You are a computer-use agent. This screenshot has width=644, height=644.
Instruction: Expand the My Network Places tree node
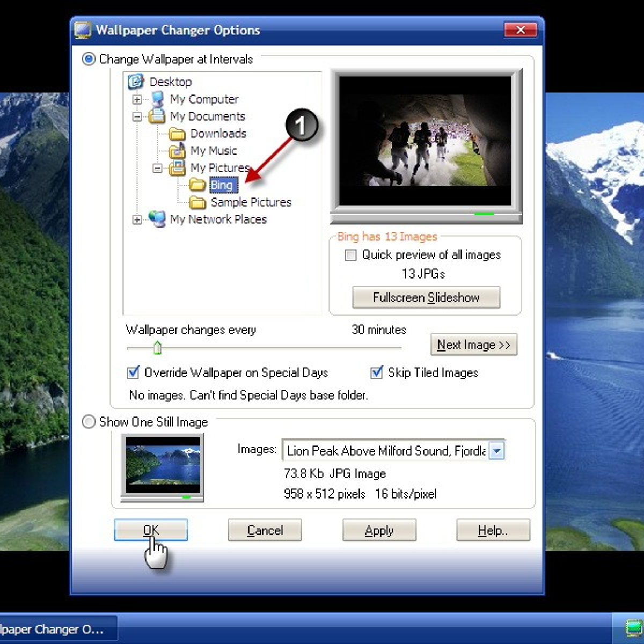click(x=137, y=219)
